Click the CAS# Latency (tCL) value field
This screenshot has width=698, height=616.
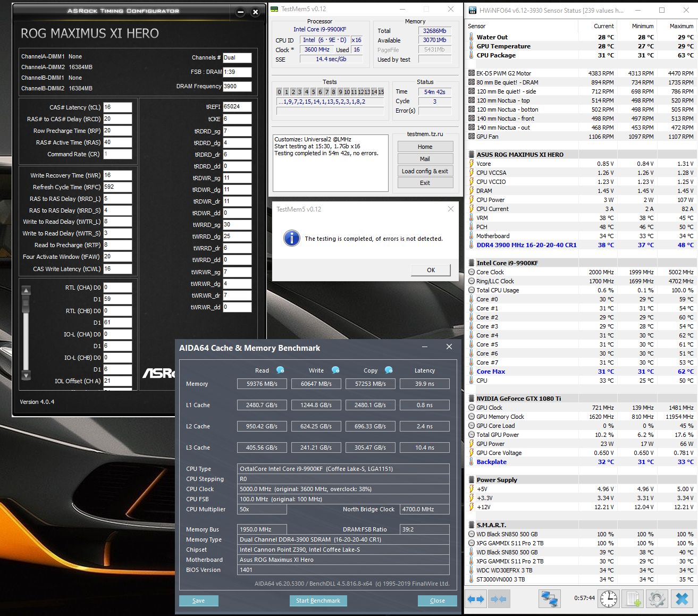(x=117, y=107)
